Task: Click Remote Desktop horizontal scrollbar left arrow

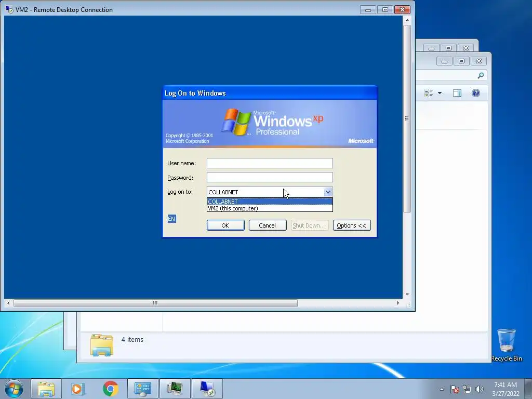Action: pos(8,303)
